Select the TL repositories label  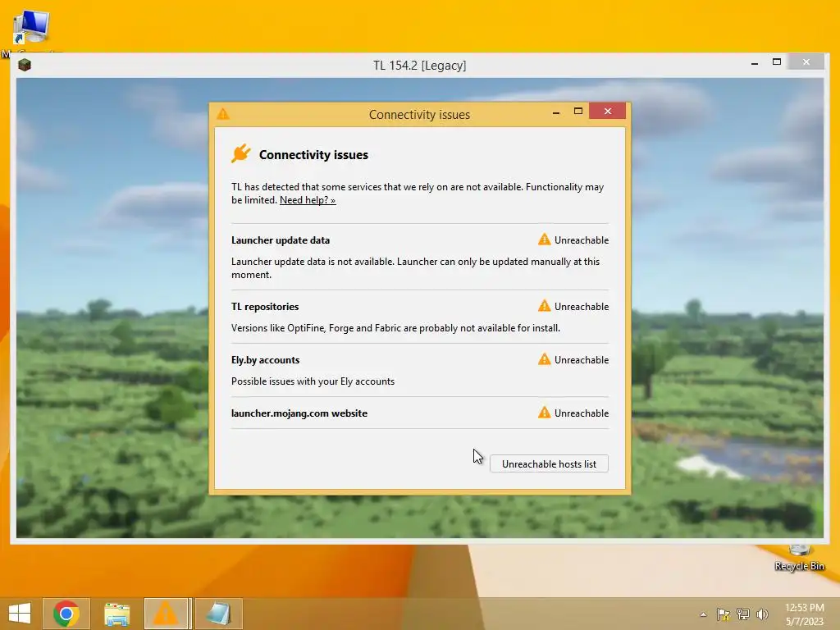pos(265,307)
